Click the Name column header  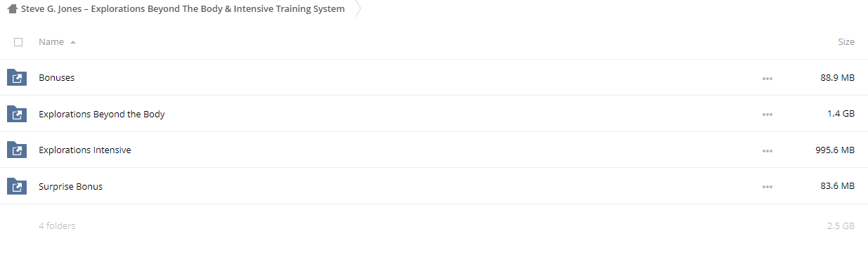[51, 42]
